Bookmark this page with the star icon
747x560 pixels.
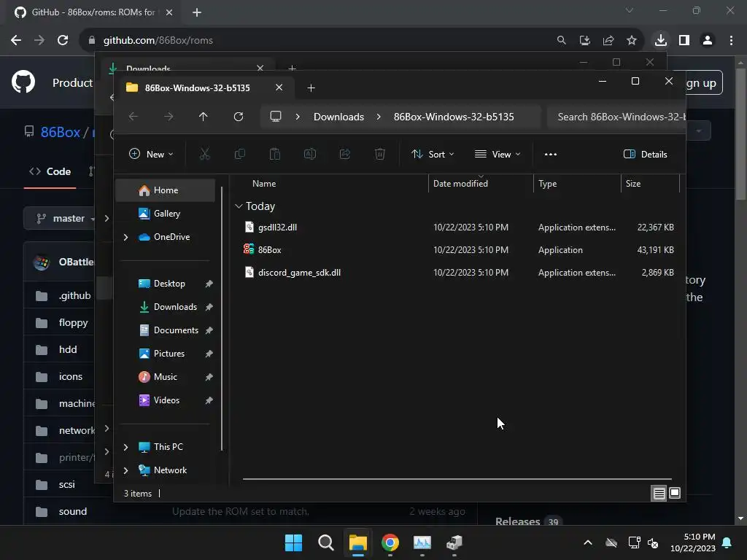[632, 41]
